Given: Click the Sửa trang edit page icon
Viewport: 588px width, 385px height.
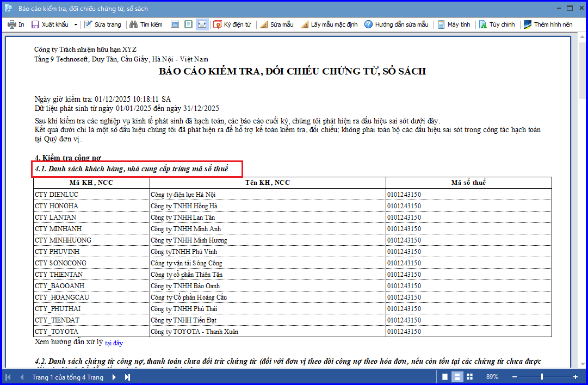Looking at the screenshot, I should (88, 24).
